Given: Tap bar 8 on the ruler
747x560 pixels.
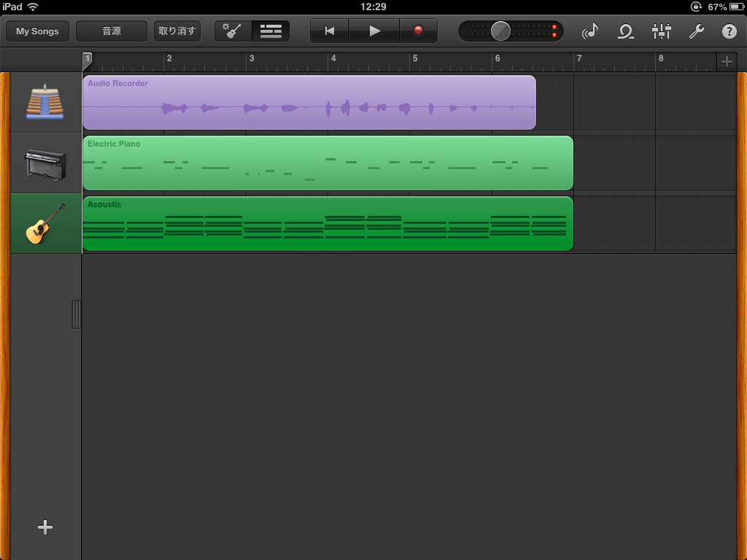Looking at the screenshot, I should pos(661,58).
